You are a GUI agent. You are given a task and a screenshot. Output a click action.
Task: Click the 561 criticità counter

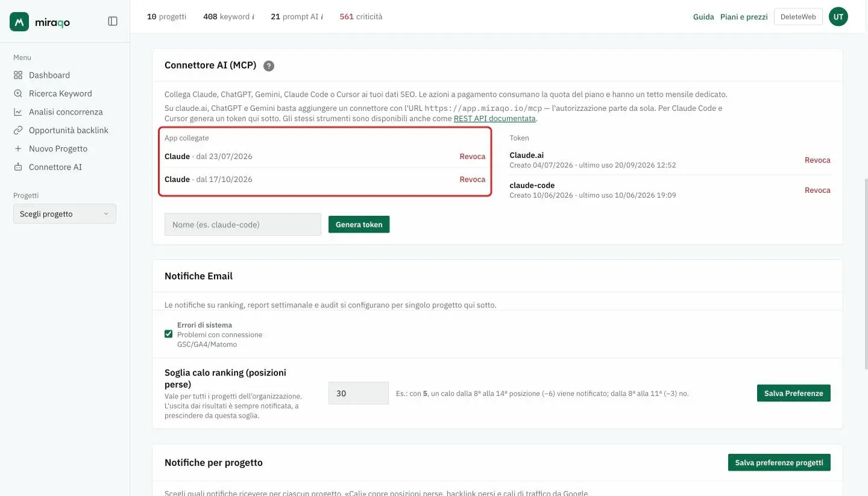coord(361,17)
